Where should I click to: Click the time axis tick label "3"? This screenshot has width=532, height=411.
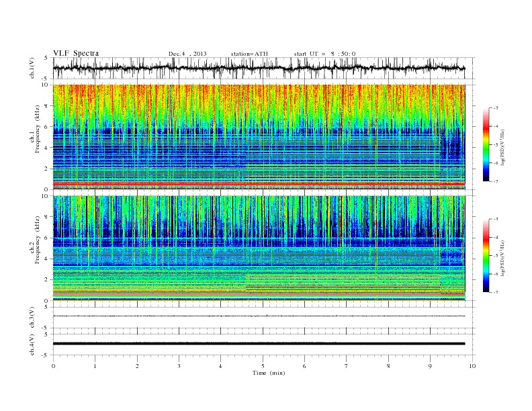click(x=179, y=366)
